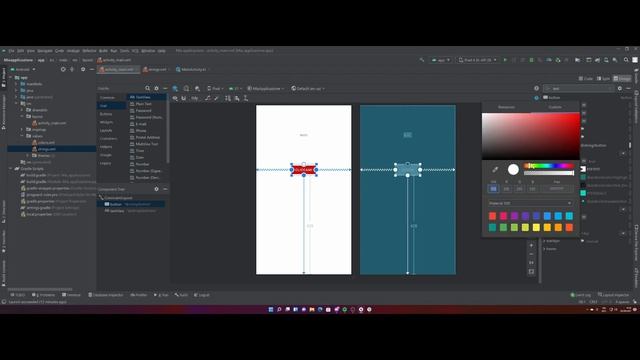This screenshot has height=360, width=640.
Task: Click the make project hammer icon
Action: [x=422, y=60]
